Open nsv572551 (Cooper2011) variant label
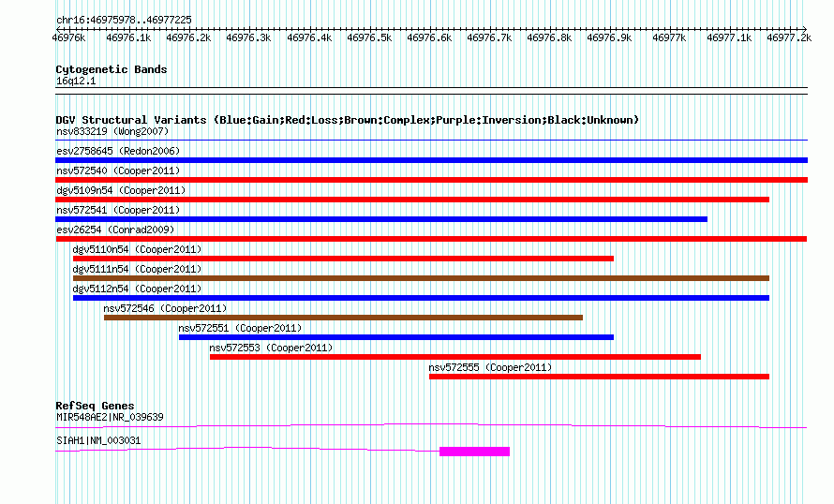The height and width of the screenshot is (504, 834). point(240,328)
